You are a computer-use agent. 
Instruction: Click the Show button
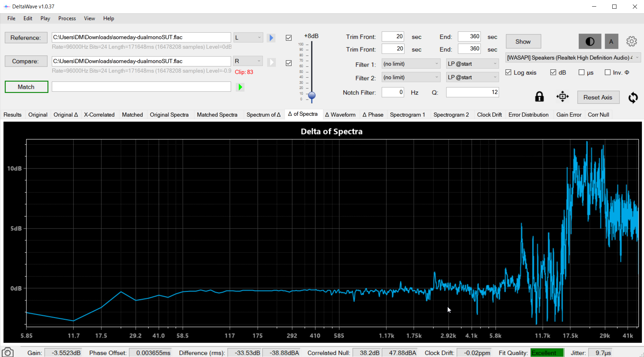pos(523,41)
